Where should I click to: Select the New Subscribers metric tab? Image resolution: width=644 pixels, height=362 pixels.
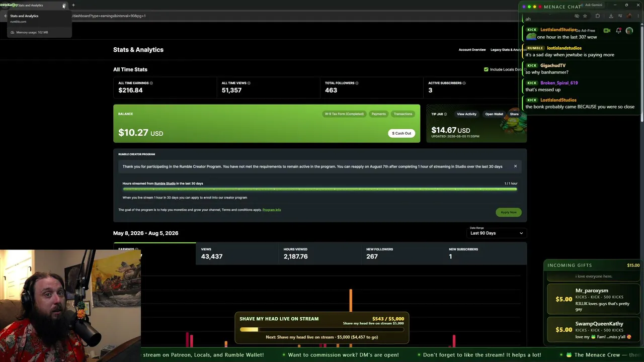click(486, 253)
